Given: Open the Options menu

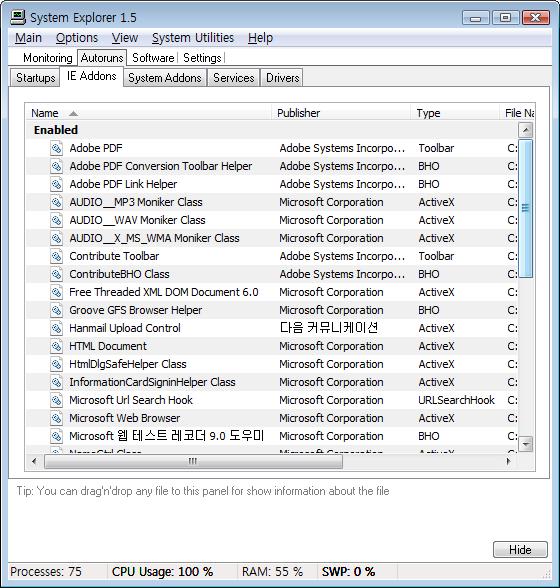Looking at the screenshot, I should pyautogui.click(x=77, y=38).
